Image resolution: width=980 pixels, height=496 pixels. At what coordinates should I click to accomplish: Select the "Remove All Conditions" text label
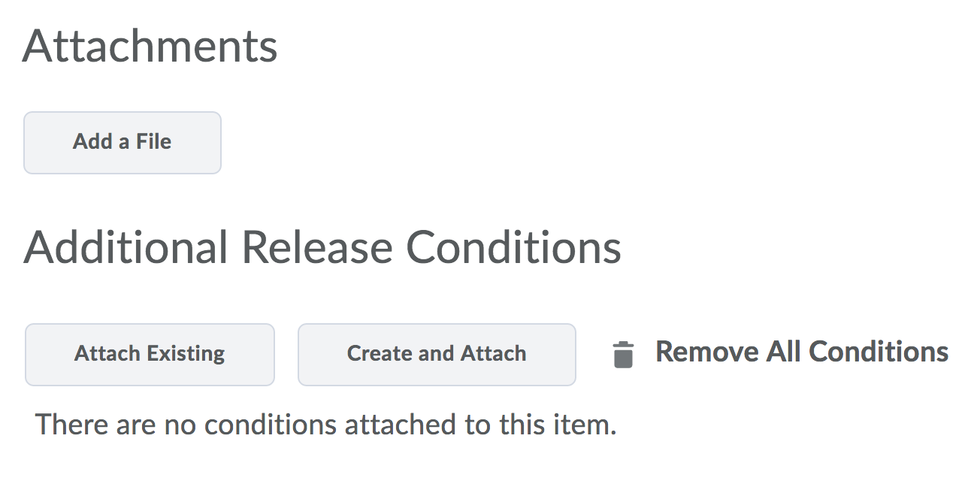point(801,352)
